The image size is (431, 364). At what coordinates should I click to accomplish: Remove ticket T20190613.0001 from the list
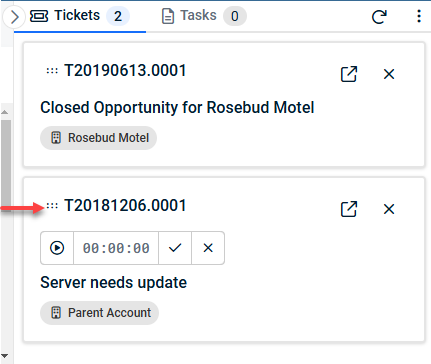click(x=389, y=74)
